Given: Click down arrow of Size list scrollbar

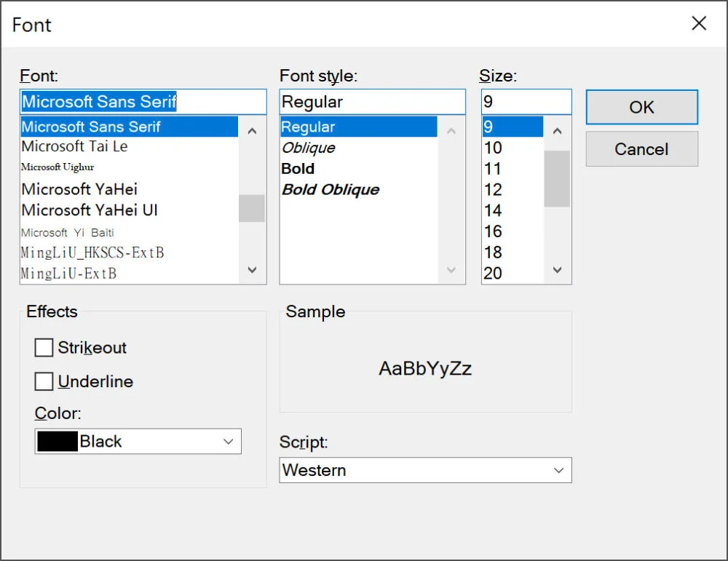Looking at the screenshot, I should 557,270.
